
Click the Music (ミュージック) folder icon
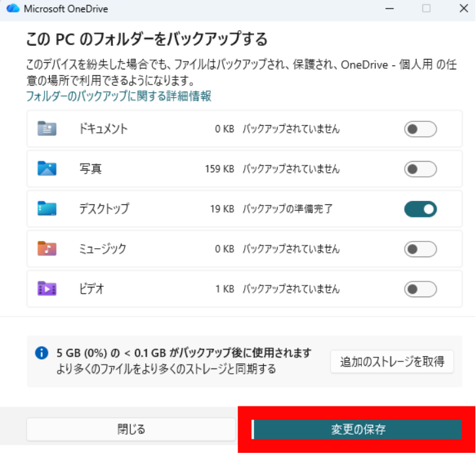(x=46, y=249)
